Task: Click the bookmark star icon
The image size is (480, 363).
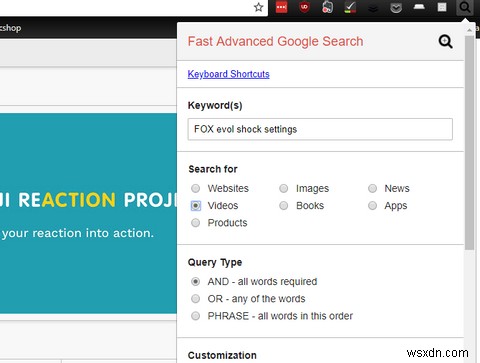Action: 258,7
